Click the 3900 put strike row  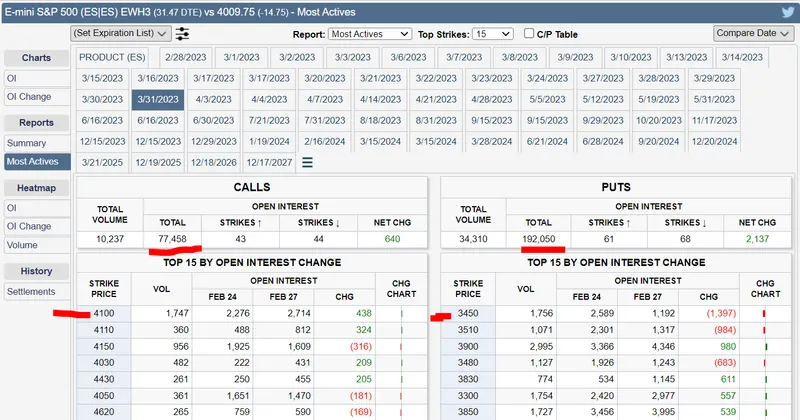[x=616, y=346]
